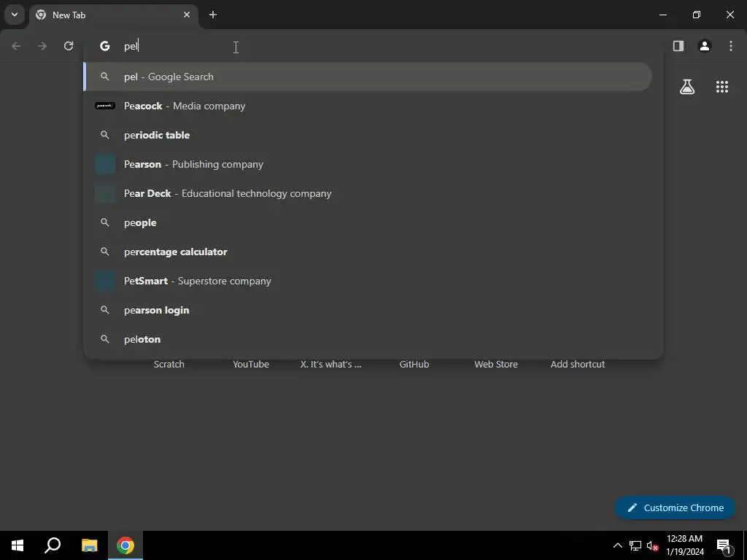Image resolution: width=747 pixels, height=560 pixels.
Task: Open the Scratch shortcut
Action: click(x=169, y=365)
